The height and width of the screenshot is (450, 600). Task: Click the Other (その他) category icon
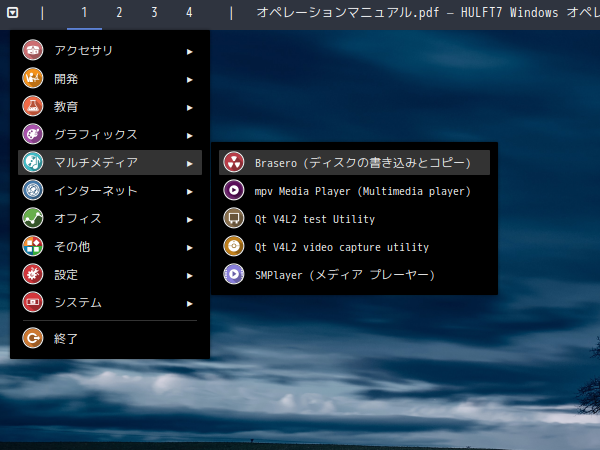click(33, 246)
